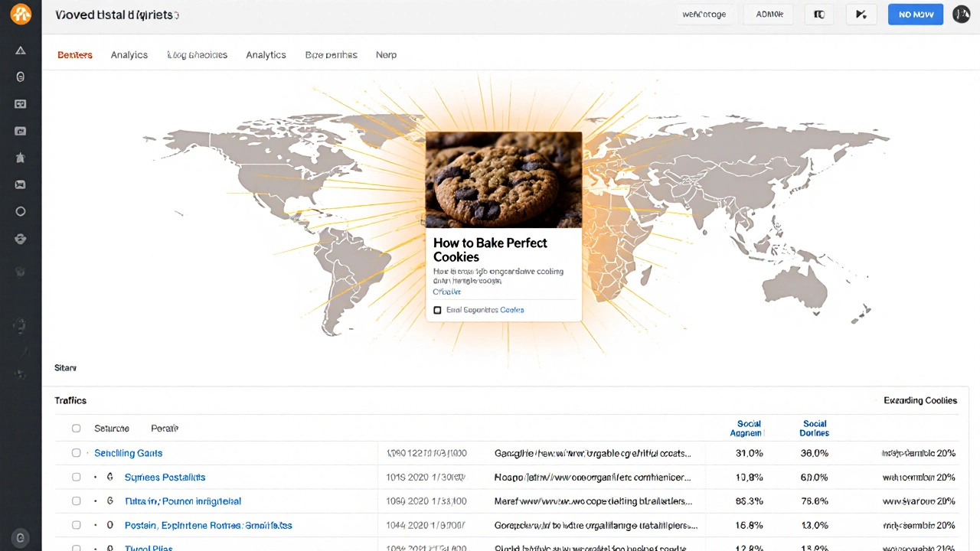Select the triangle alerts icon in the sidebar

[21, 51]
